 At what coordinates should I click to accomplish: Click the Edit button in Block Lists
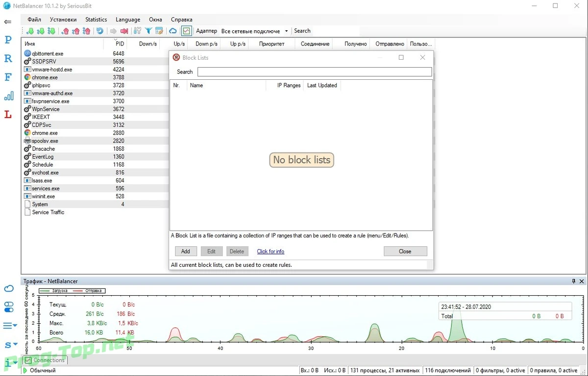pos(211,251)
